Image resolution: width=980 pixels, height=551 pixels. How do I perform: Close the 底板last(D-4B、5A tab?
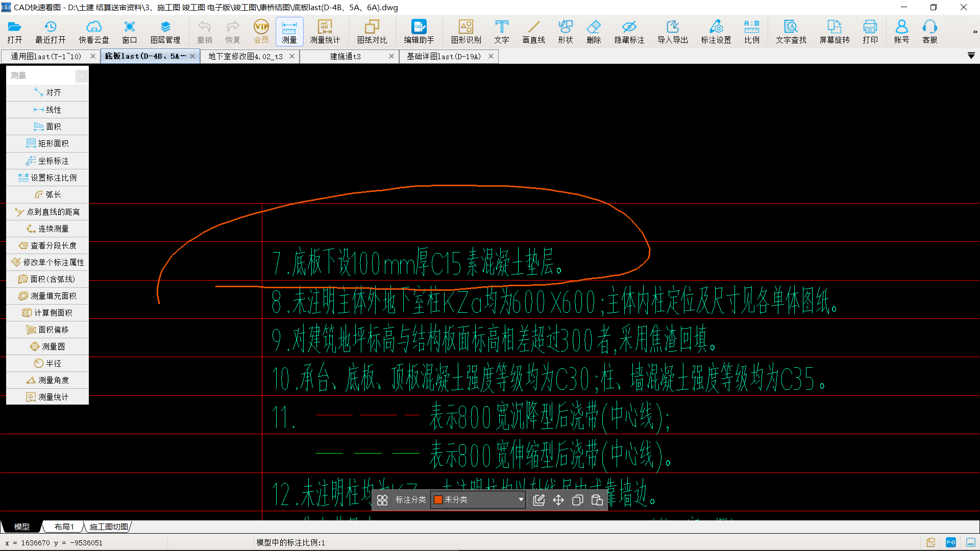click(x=192, y=56)
